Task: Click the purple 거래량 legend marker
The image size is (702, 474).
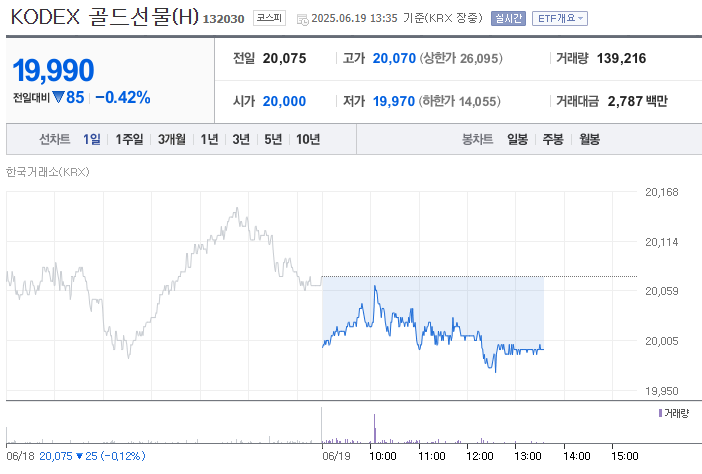Action: tap(660, 413)
